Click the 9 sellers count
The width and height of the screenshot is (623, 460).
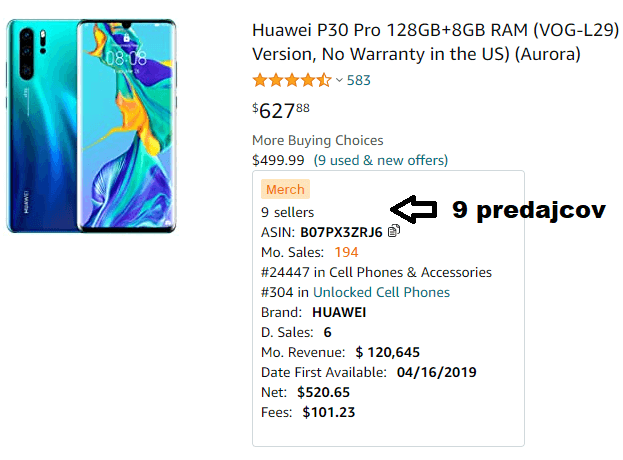click(287, 213)
